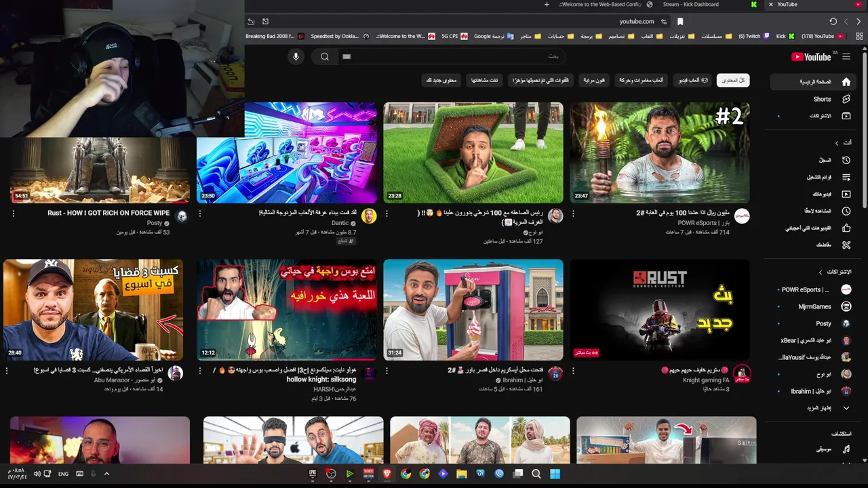Open the YouTube hamburger guide menu
This screenshot has height=488, width=868.
[846, 57]
